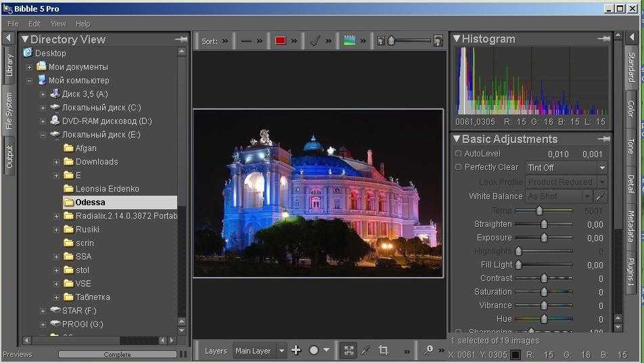Viewport: 644px width, 363px height.
Task: Collapse the Basic Adjustments panel
Action: click(x=457, y=139)
